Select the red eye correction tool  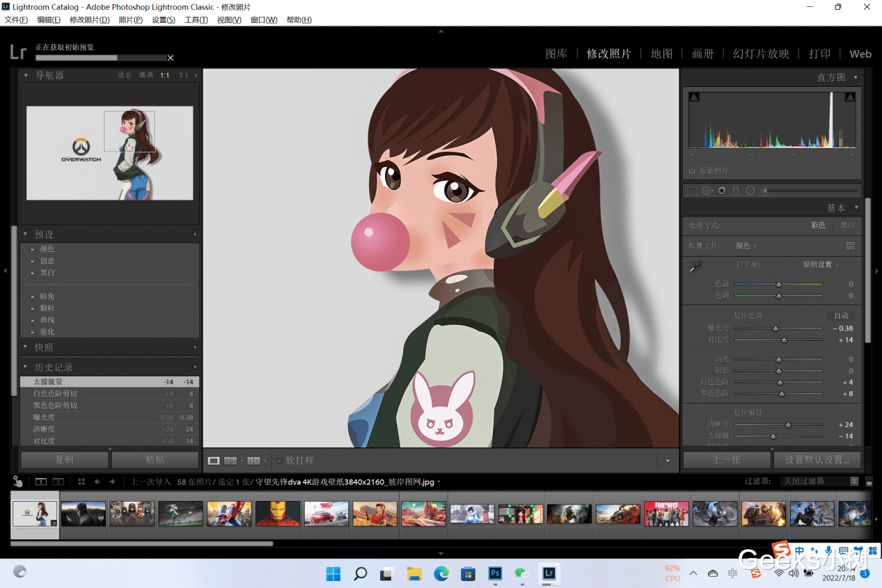coord(722,190)
